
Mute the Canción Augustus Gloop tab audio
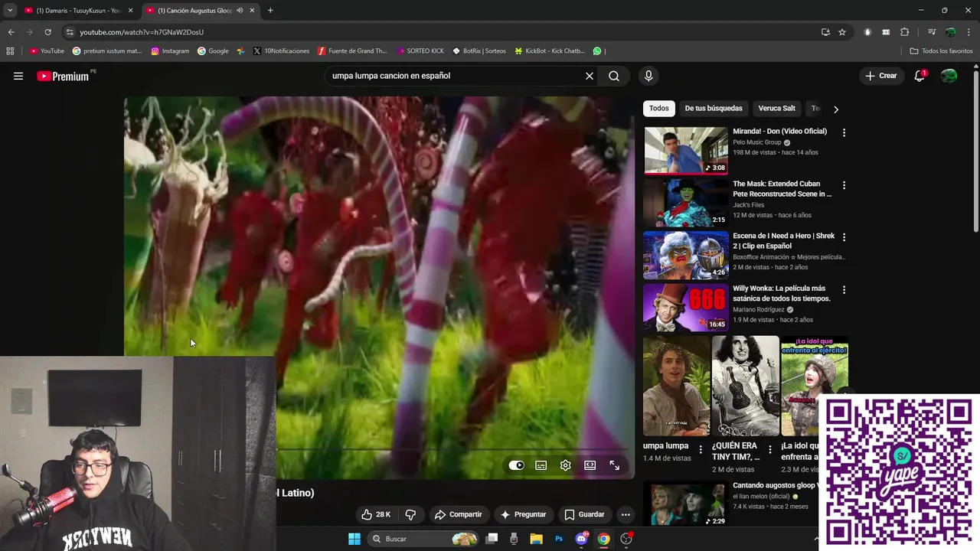(x=240, y=11)
